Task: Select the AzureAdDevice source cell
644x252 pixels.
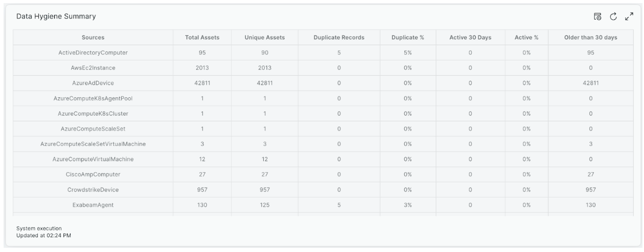Action: point(93,83)
